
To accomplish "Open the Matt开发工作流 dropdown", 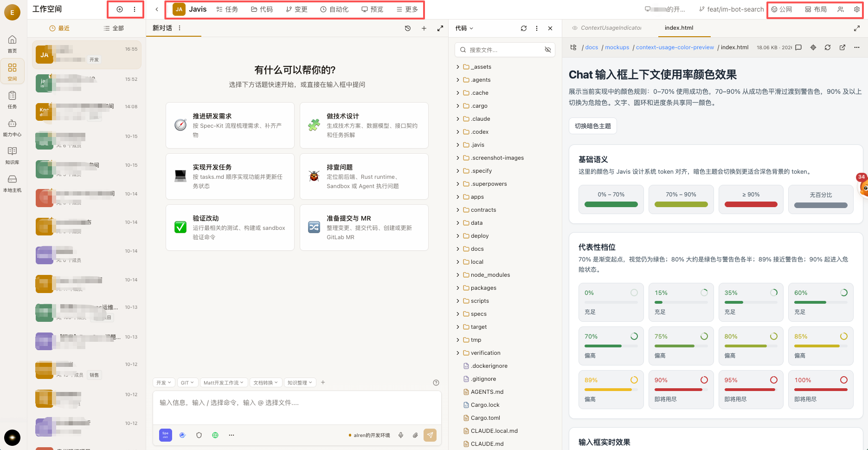I will (224, 383).
